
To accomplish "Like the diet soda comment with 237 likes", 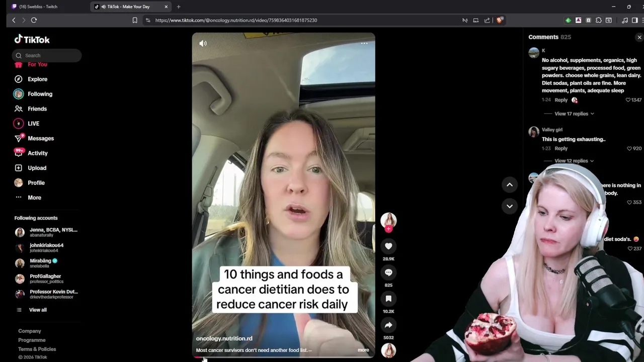I will pyautogui.click(x=629, y=248).
